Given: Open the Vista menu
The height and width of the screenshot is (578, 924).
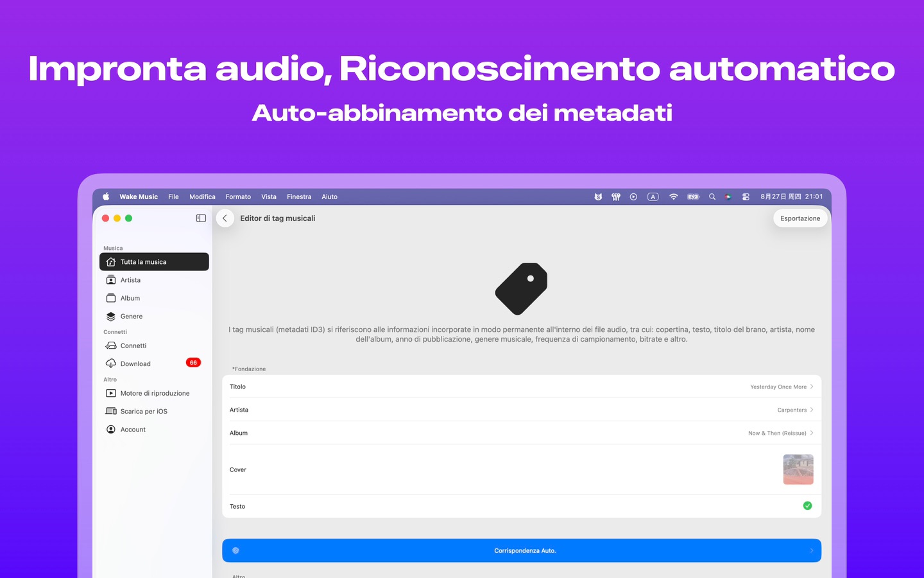Looking at the screenshot, I should 269,197.
